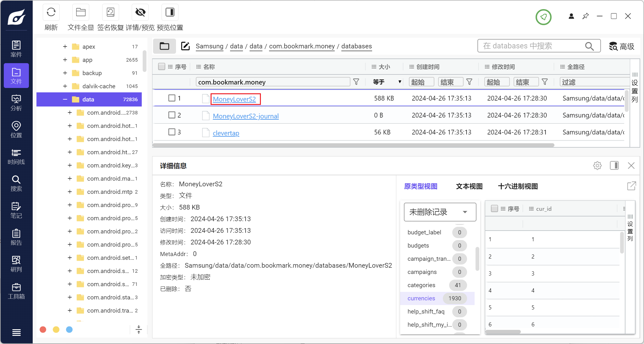Image resolution: width=644 pixels, height=344 pixels.
Task: Click the name filter field com.bookmark.money
Action: 273,82
